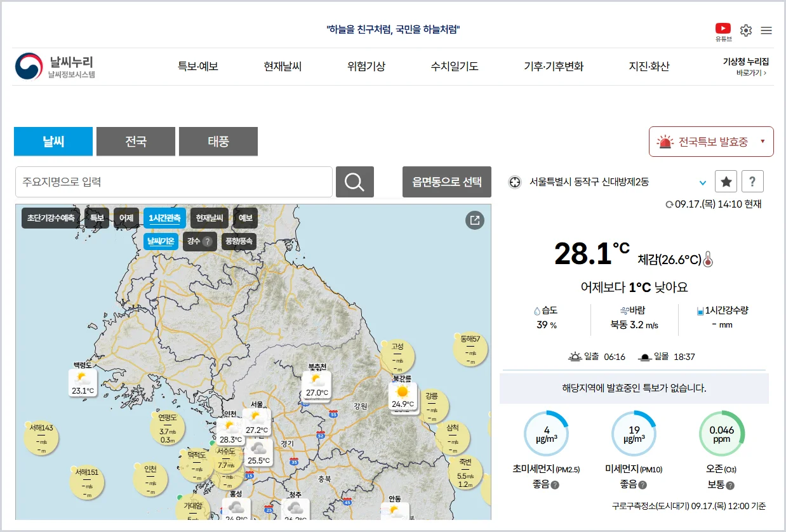Image resolution: width=786 pixels, height=532 pixels.
Task: Click 북춘천 27.0°C weather marker
Action: coord(316,385)
